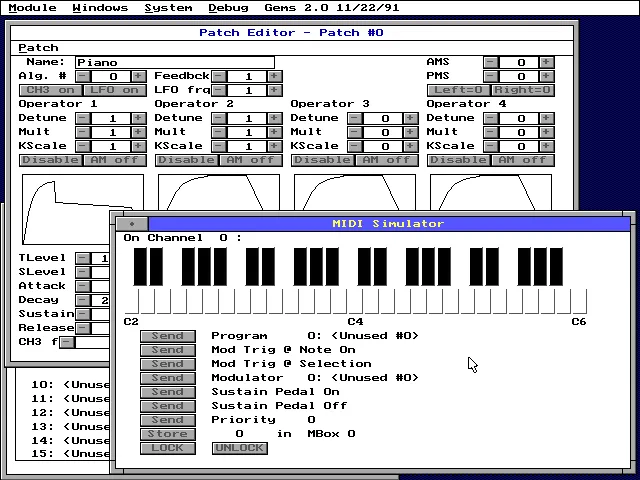Open the MIDI Simulator window control box
The width and height of the screenshot is (640, 480).
pyautogui.click(x=132, y=224)
